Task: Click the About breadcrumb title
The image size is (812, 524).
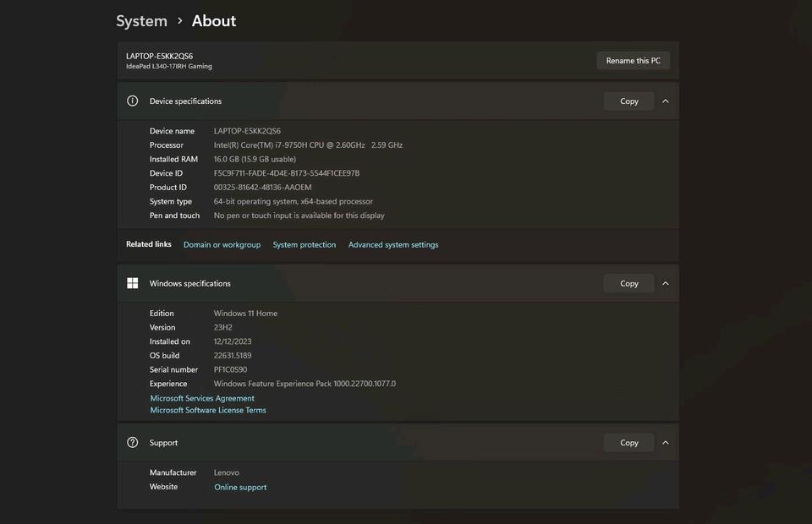Action: click(214, 21)
